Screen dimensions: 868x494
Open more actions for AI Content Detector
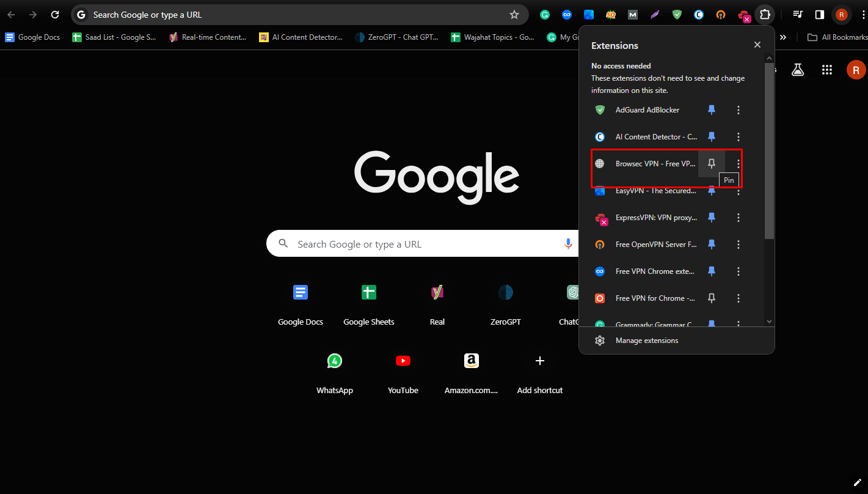point(739,137)
